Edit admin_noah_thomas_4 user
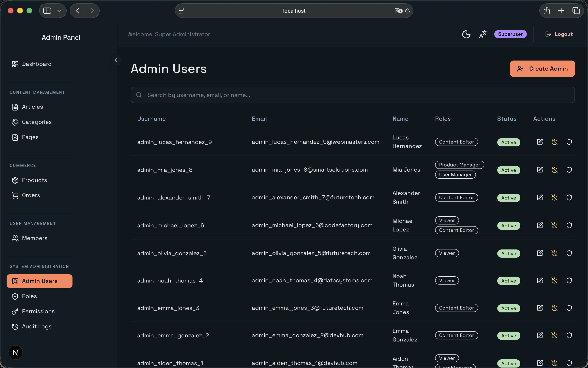The width and height of the screenshot is (588, 368). 540,281
